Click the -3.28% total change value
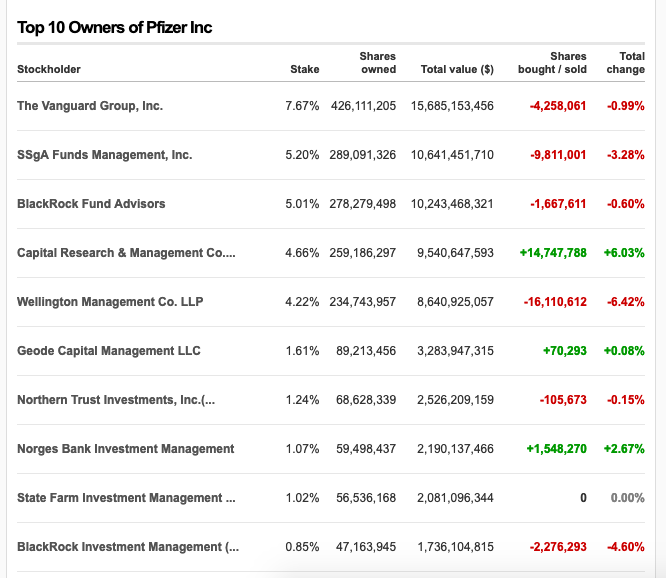This screenshot has width=666, height=578. point(626,155)
